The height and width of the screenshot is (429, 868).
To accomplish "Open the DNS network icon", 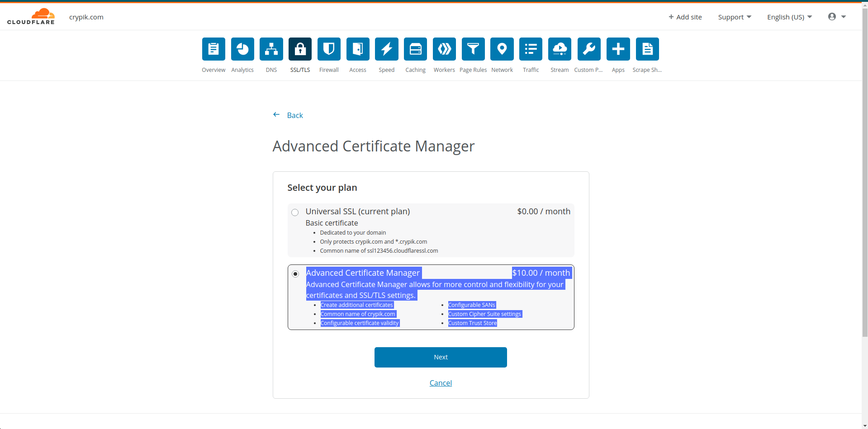I will point(271,49).
